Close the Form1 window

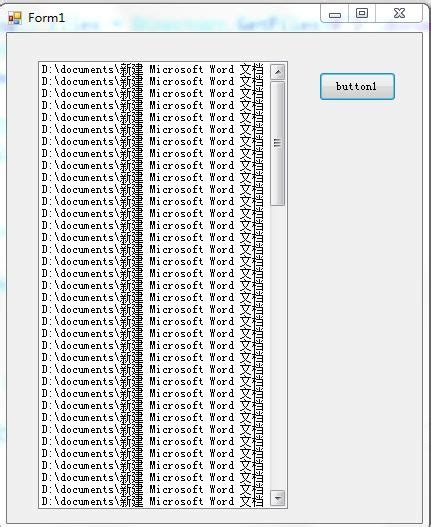coord(399,14)
